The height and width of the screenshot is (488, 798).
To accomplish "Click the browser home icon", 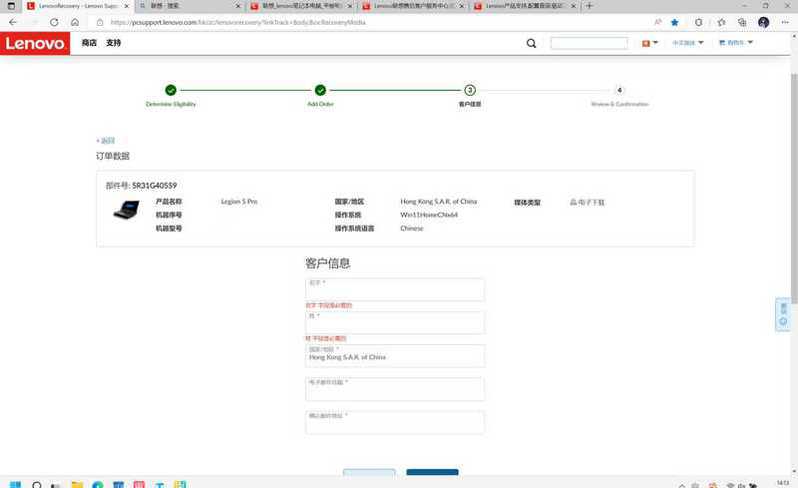I will click(75, 22).
